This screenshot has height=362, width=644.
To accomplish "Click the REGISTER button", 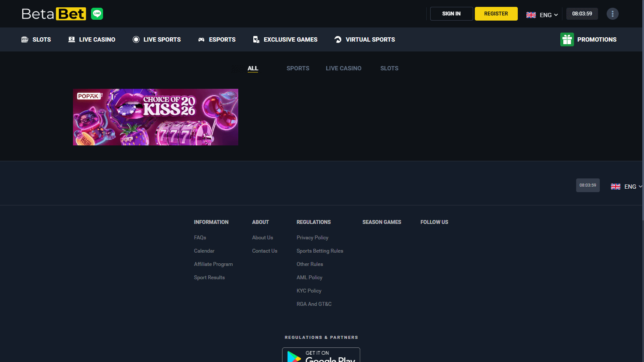I will (496, 13).
